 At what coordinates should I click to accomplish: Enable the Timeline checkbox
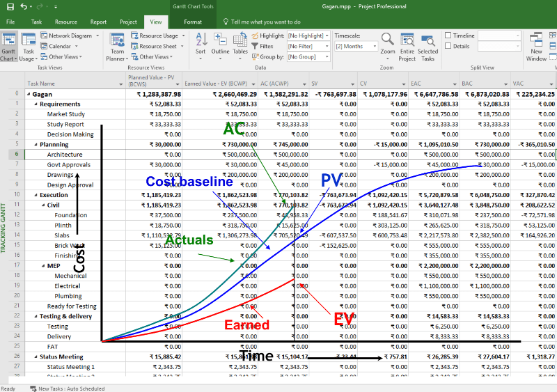448,36
